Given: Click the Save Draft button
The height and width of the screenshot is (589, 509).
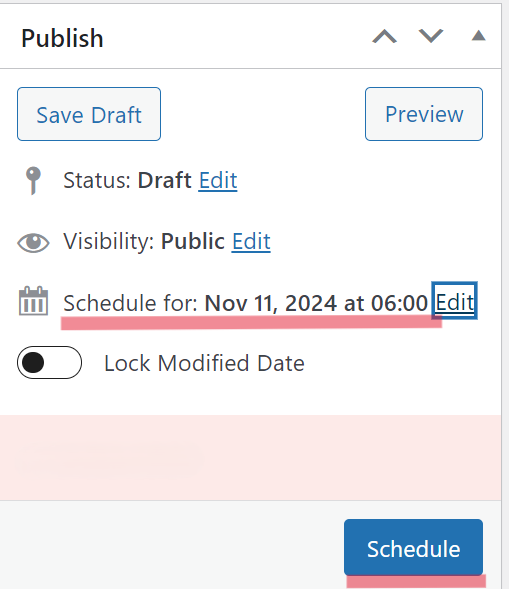Looking at the screenshot, I should point(89,114).
